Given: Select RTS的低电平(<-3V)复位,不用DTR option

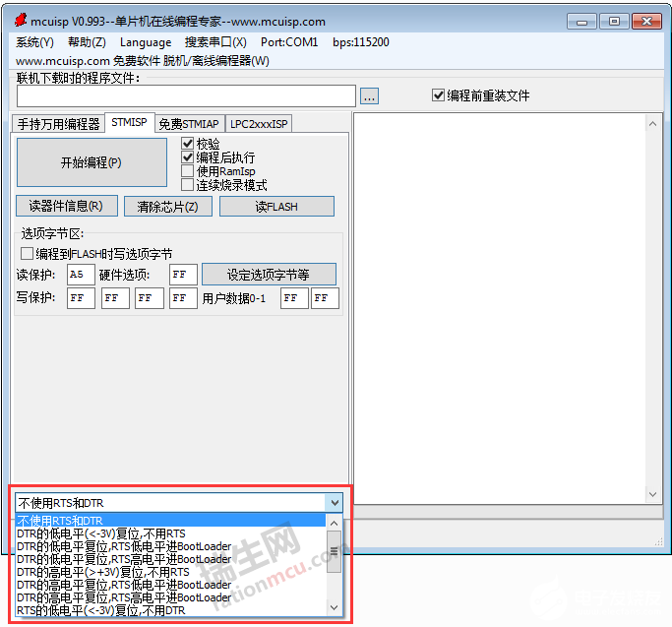Looking at the screenshot, I should pyautogui.click(x=170, y=610).
